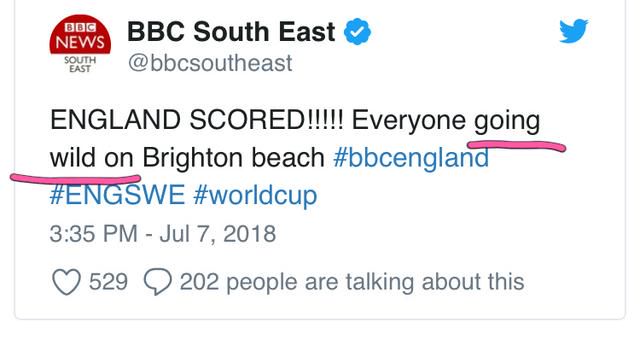640x363 pixels.
Task: Click the word "Everyone" in the tweet
Action: coord(409,121)
